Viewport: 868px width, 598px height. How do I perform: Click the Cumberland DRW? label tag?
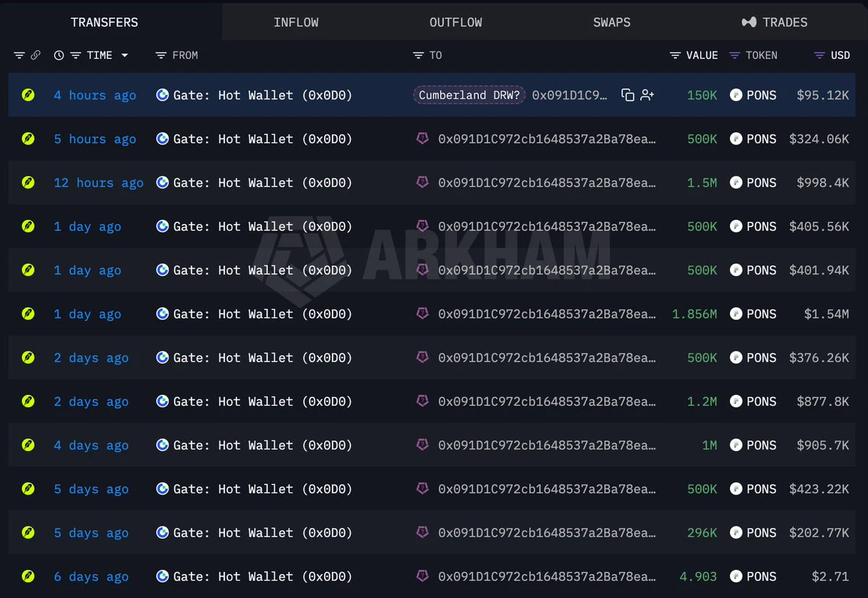click(x=469, y=95)
